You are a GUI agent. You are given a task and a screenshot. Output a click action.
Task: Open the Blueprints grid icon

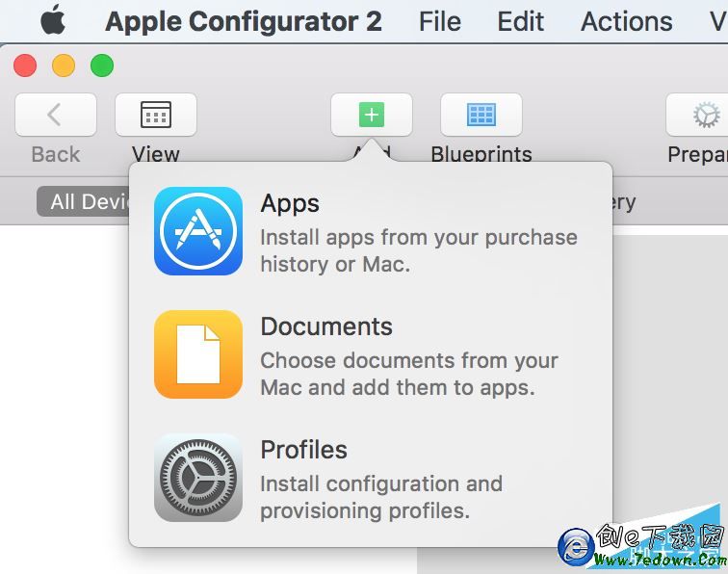(x=481, y=115)
